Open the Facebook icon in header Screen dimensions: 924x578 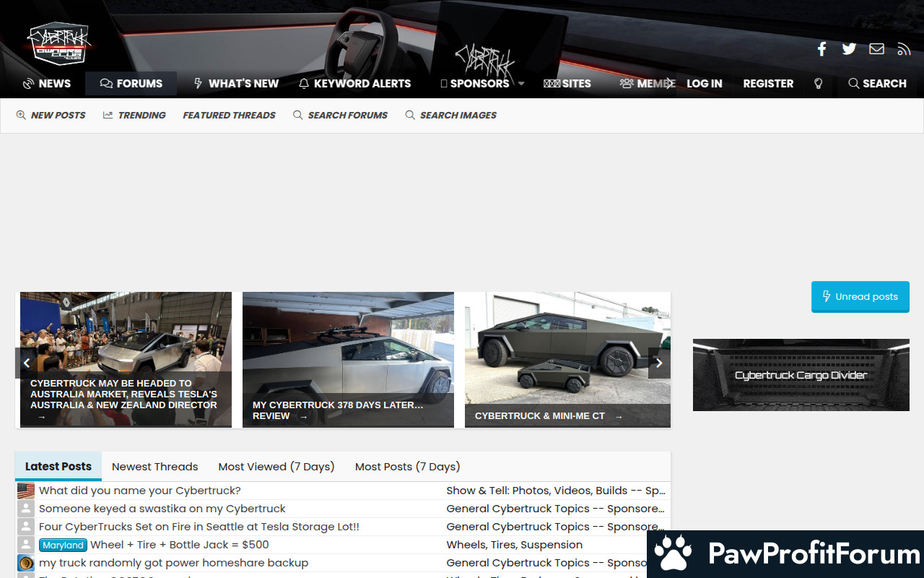point(821,49)
